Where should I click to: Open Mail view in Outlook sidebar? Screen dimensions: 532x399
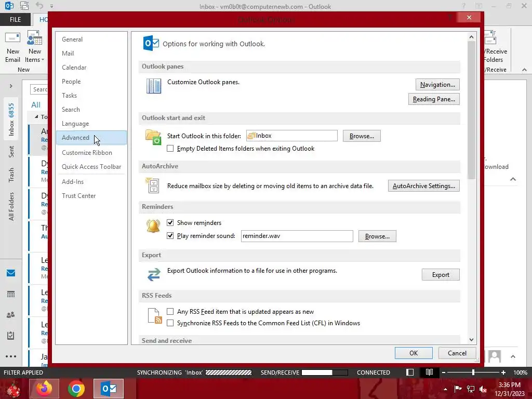[x=11, y=273]
